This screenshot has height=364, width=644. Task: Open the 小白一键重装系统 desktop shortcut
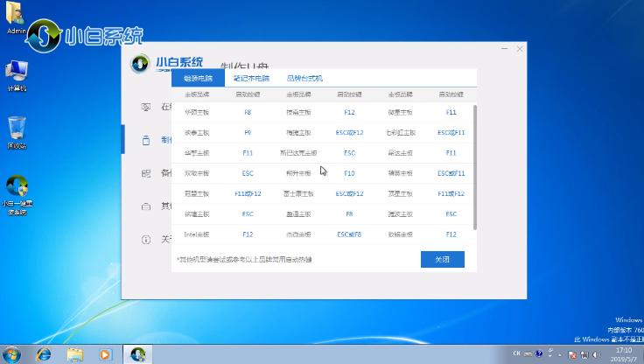(17, 192)
